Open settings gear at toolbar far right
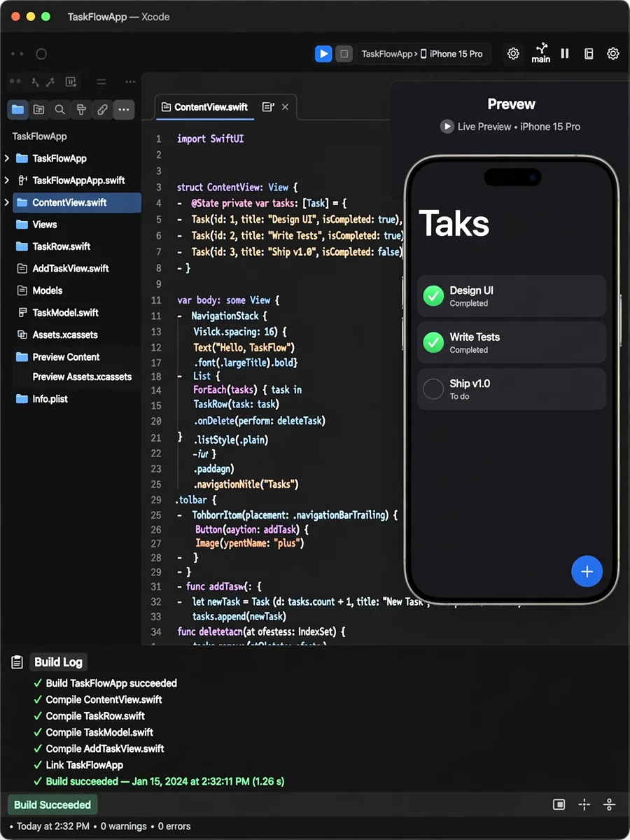 point(612,54)
